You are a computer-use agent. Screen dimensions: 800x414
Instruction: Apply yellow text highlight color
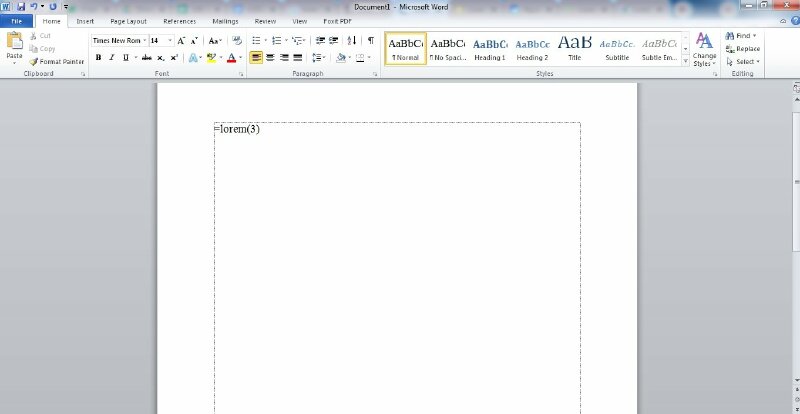211,58
